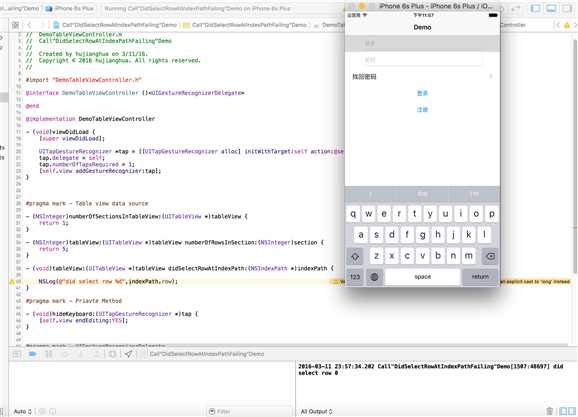
Task: Open the related items menu icon in jump bar
Action: click(15, 25)
